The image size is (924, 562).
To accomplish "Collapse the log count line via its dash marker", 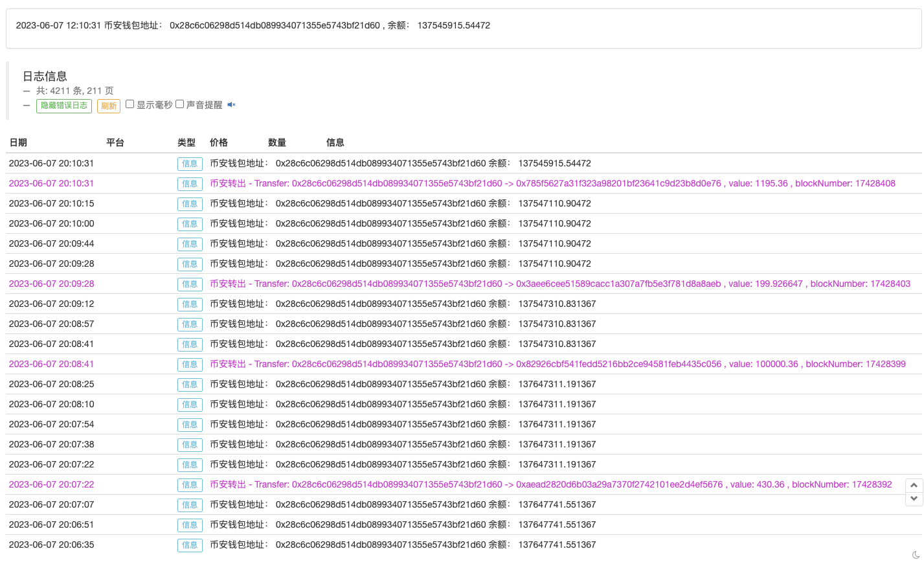I will pyautogui.click(x=27, y=90).
